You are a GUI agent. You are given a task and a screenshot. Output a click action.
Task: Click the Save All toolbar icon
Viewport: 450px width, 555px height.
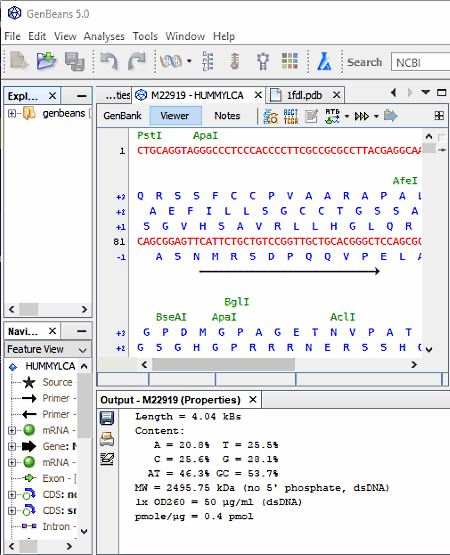point(75,61)
